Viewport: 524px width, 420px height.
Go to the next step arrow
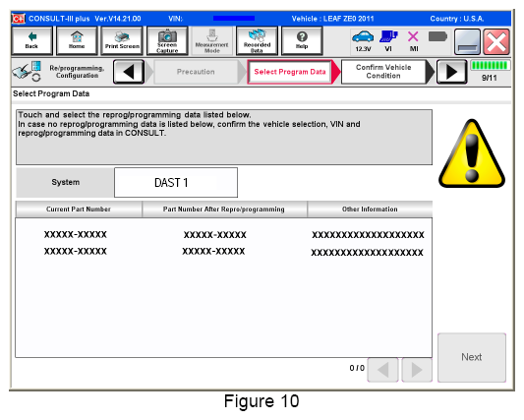451,72
